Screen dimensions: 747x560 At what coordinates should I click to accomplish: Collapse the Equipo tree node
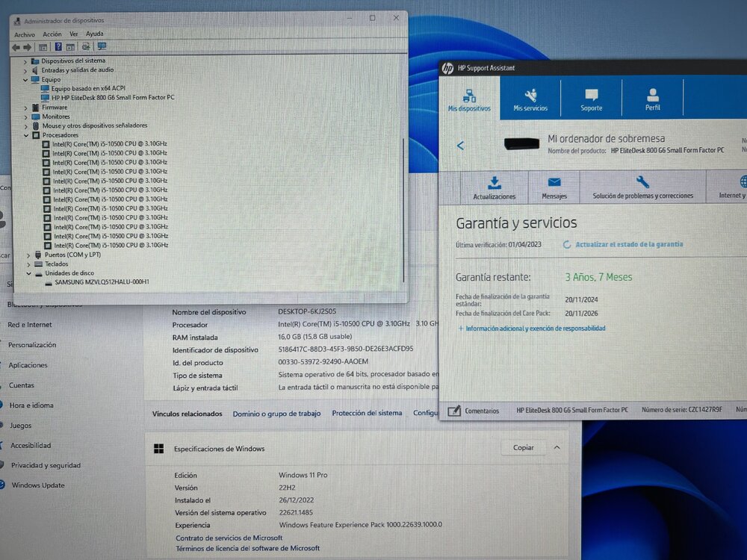pos(25,80)
